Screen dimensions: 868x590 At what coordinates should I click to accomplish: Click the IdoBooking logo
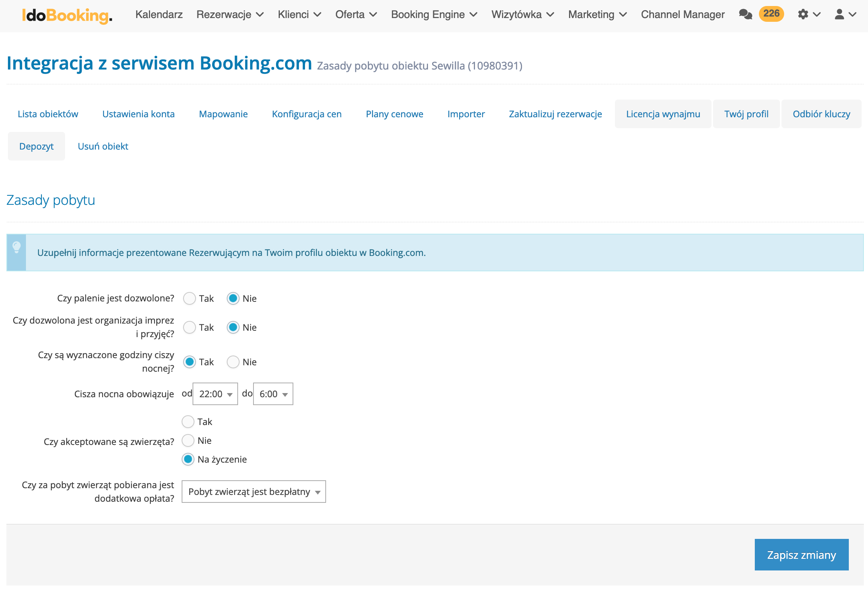coord(67,15)
